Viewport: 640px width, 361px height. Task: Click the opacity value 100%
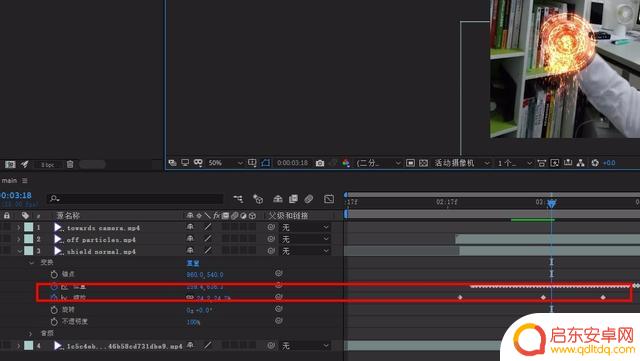point(193,322)
